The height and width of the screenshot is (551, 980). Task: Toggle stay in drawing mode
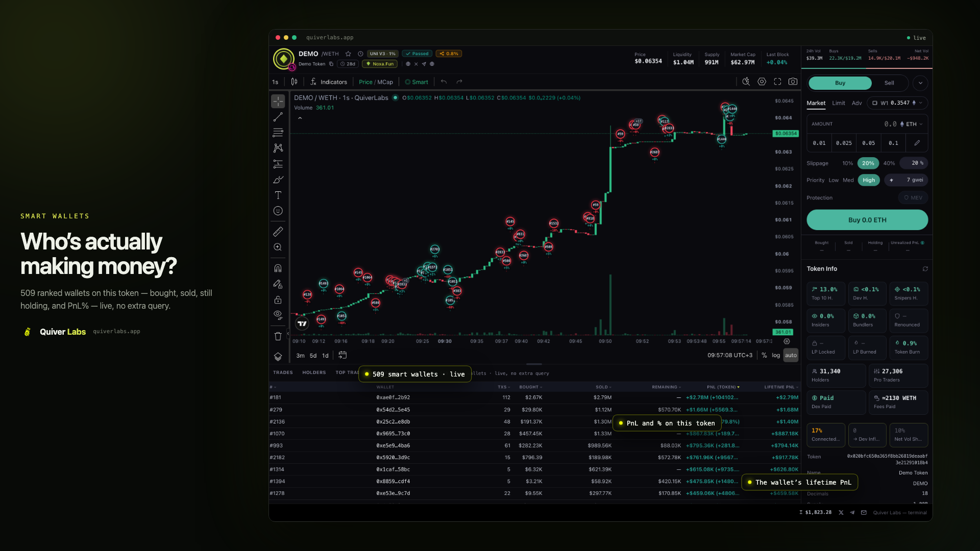tap(278, 284)
